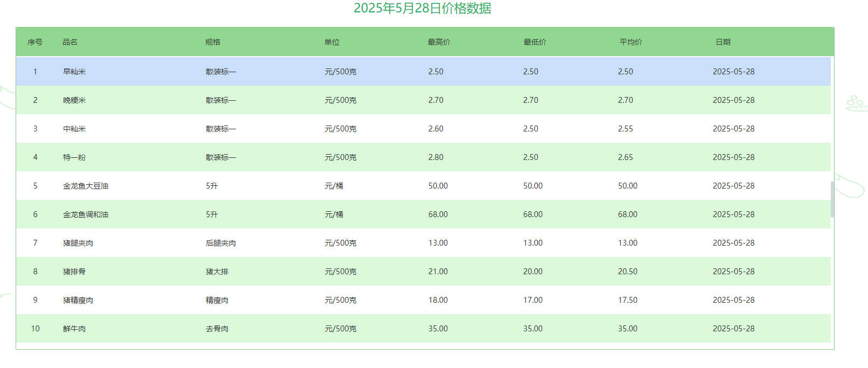Image resolution: width=868 pixels, height=368 pixels.
Task: Click the 后腿夹肉 specification cell
Action: (221, 243)
